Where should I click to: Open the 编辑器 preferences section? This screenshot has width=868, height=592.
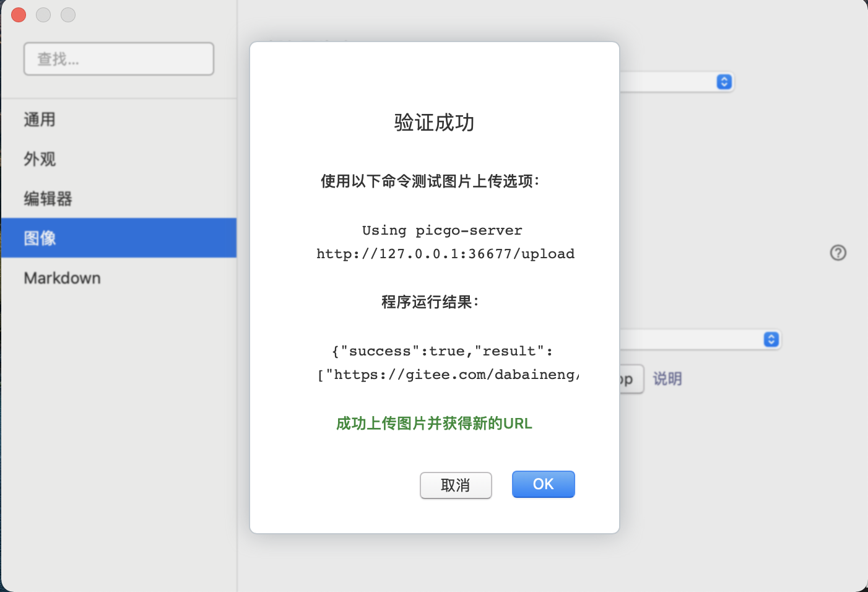[x=119, y=199]
